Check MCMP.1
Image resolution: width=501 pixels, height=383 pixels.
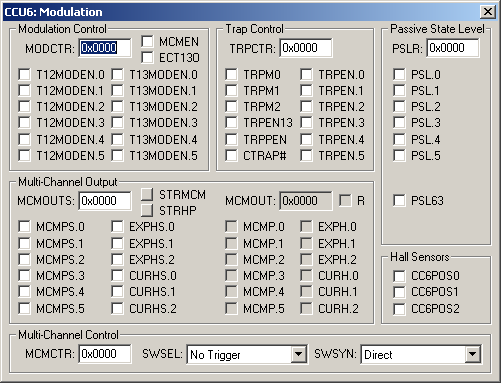231,243
